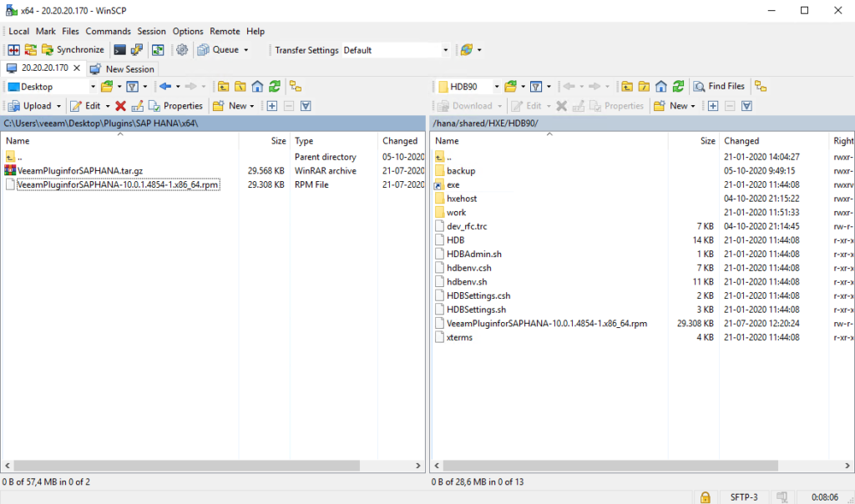
Task: Sort remote panel by the Size column header
Action: 694,141
